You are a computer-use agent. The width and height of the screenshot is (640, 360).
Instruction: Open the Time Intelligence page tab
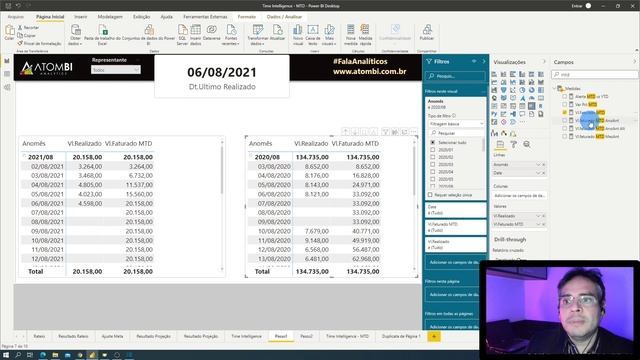pos(247,336)
